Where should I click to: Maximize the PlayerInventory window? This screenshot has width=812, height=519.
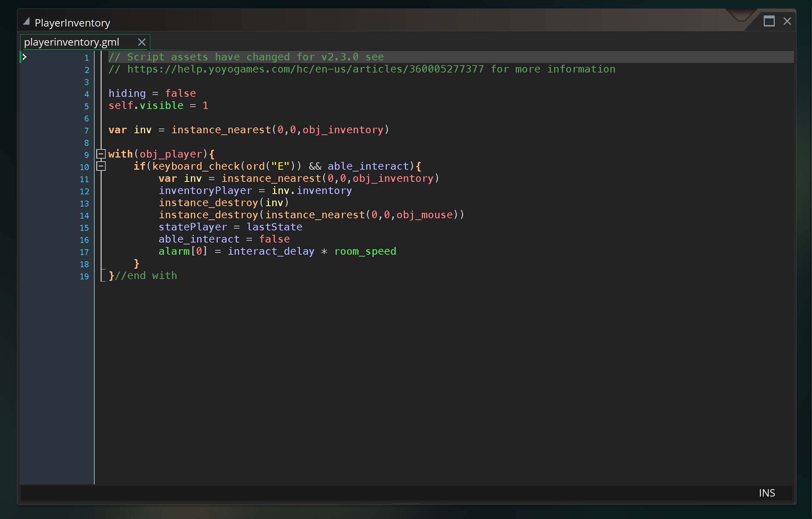(769, 21)
